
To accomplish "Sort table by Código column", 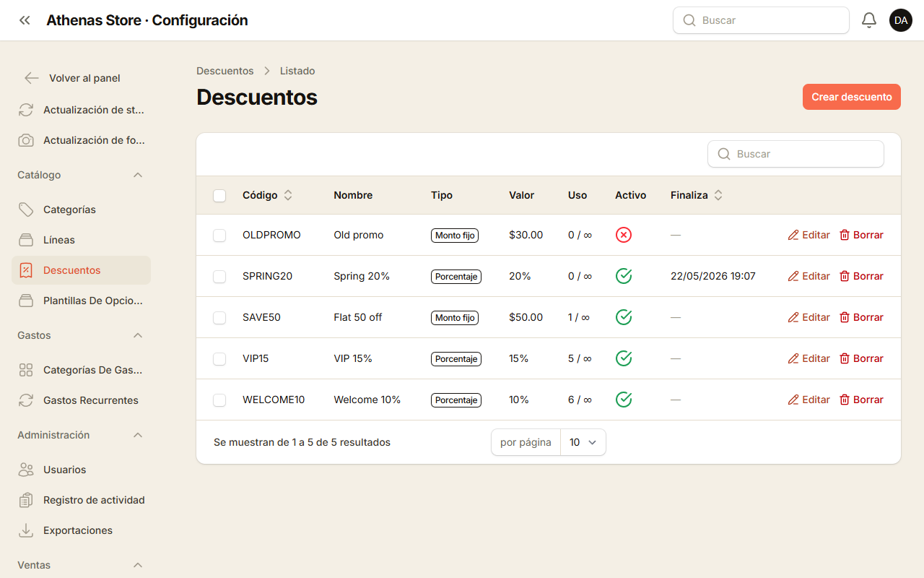I will [267, 195].
